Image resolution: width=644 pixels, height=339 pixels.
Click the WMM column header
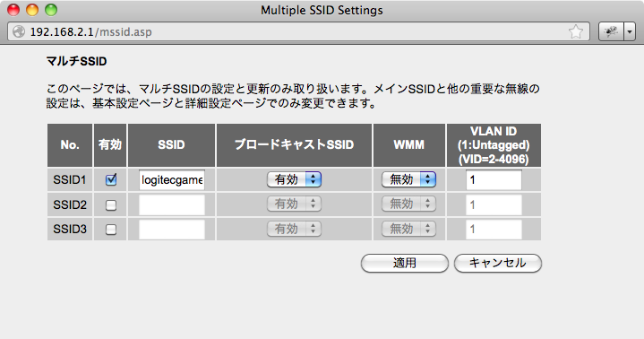coord(409,145)
